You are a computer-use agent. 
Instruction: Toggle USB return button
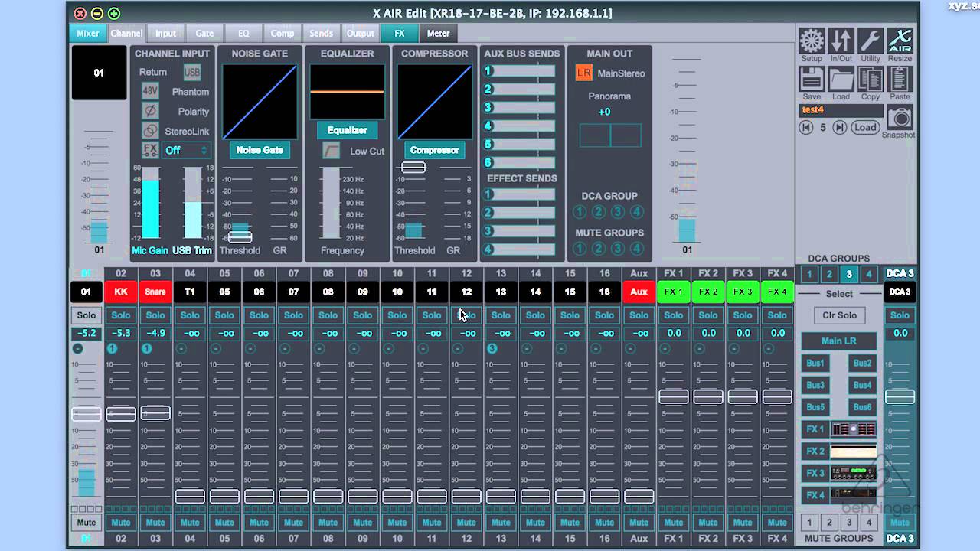[x=191, y=72]
